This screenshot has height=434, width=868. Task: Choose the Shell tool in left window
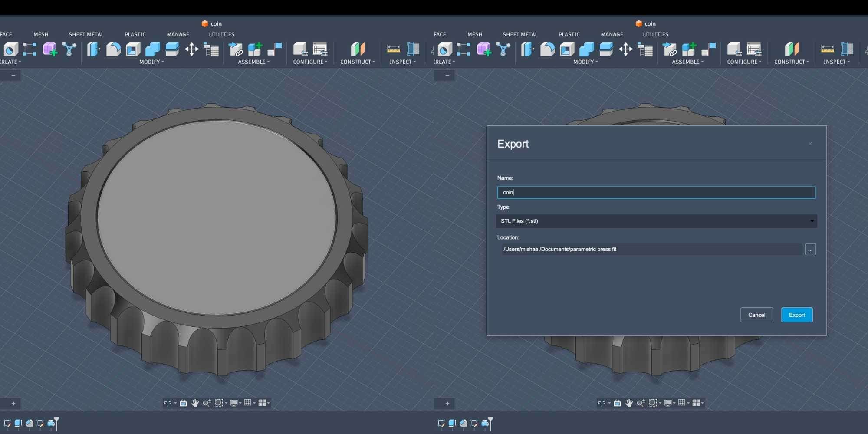(133, 49)
